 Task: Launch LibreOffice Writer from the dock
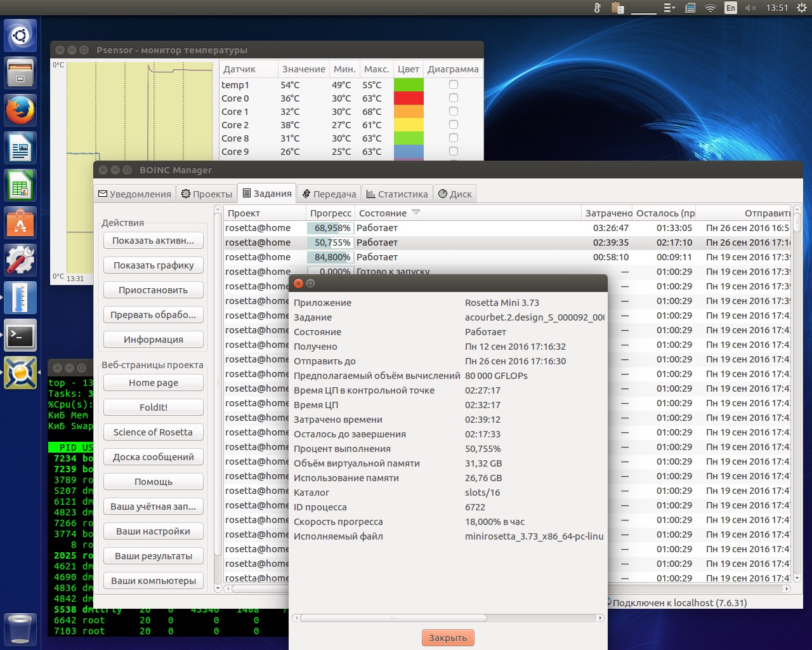[x=20, y=149]
